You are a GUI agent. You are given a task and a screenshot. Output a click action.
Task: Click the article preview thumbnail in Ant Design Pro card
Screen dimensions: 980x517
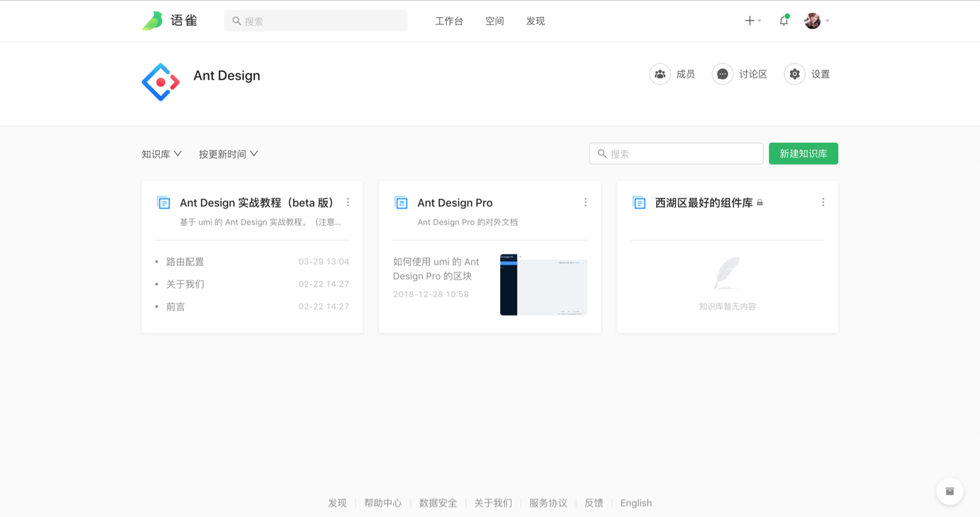[543, 285]
